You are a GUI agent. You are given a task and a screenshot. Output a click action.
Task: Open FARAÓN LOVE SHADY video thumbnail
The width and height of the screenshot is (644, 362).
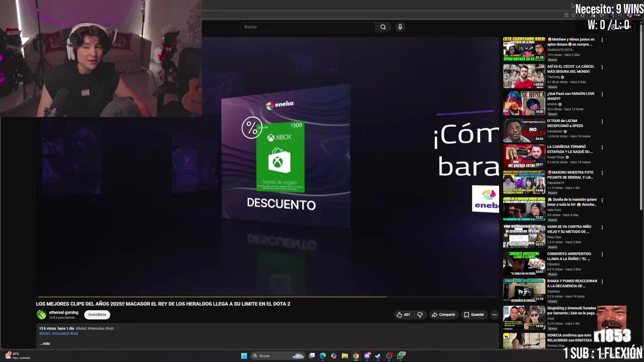pyautogui.click(x=524, y=103)
